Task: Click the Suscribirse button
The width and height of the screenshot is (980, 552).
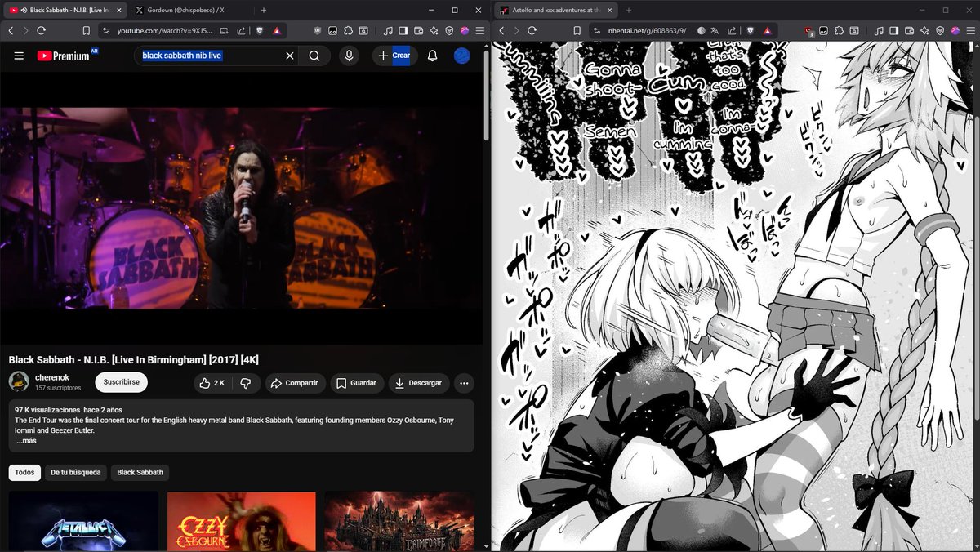Action: 121,382
